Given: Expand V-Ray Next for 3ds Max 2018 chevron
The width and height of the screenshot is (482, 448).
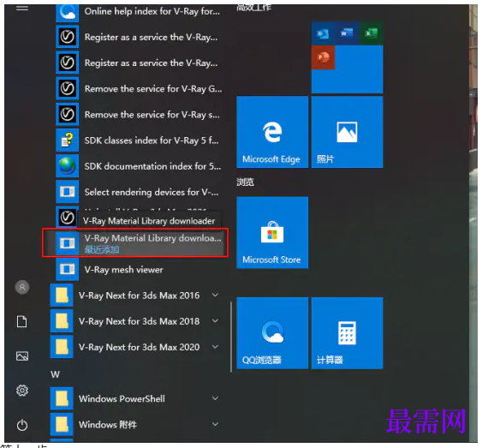Looking at the screenshot, I should [x=215, y=320].
